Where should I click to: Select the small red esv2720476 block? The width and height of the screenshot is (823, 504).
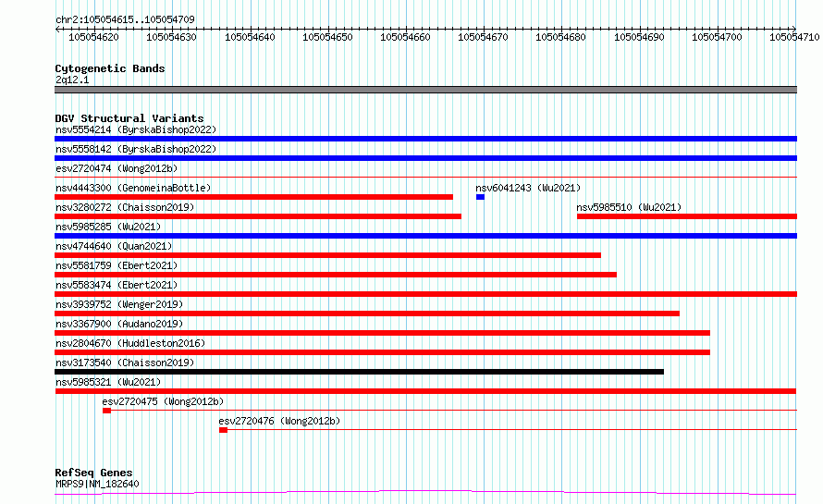(223, 430)
